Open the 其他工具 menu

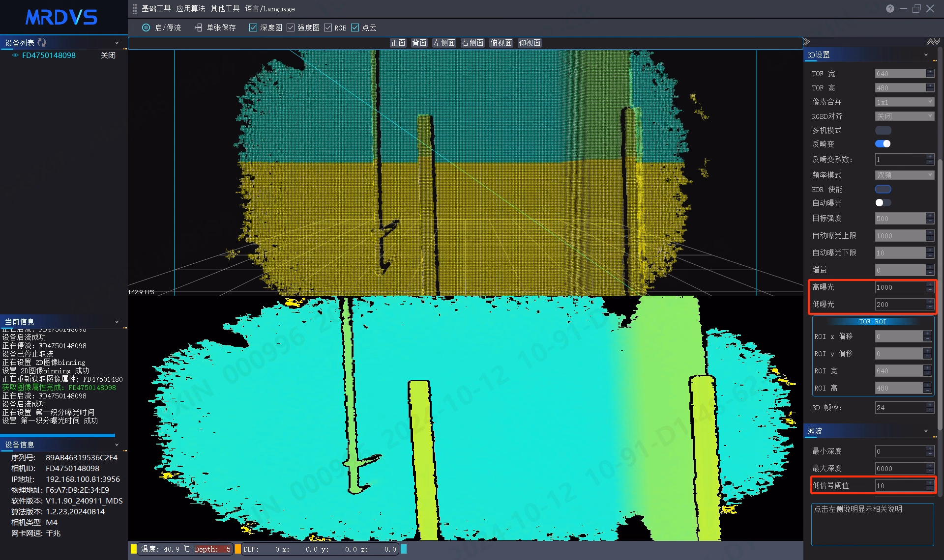(225, 9)
